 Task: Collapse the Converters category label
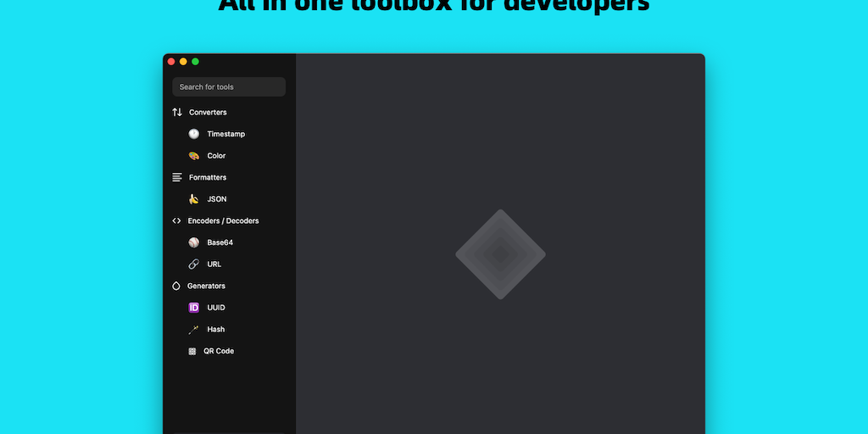pos(208,113)
